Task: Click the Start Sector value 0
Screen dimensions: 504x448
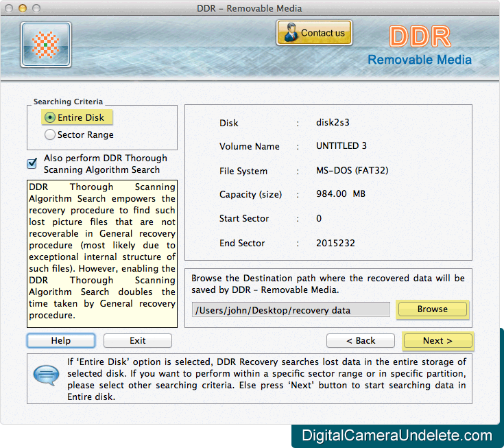Action: point(319,218)
